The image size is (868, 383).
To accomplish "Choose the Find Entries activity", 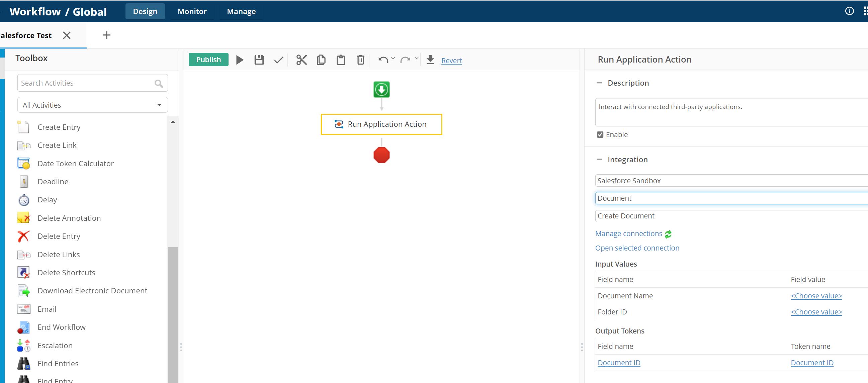I will 58,364.
